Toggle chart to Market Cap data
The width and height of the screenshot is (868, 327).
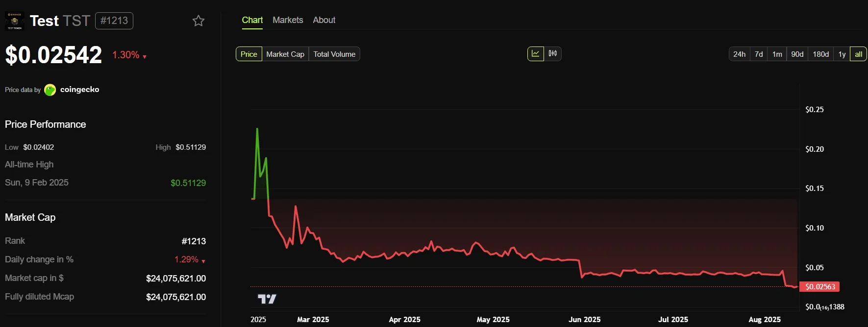pyautogui.click(x=285, y=54)
